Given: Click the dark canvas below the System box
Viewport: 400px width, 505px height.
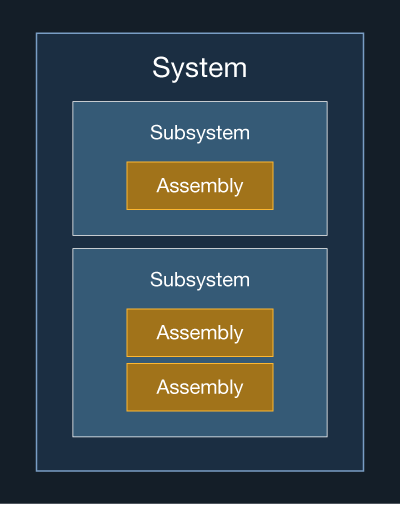Looking at the screenshot, I should (200, 487).
